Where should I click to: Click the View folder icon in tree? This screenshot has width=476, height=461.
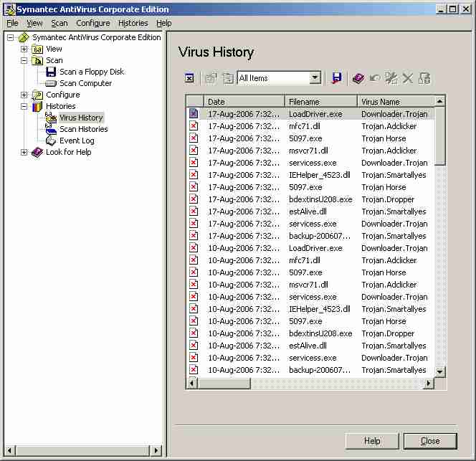tap(37, 49)
